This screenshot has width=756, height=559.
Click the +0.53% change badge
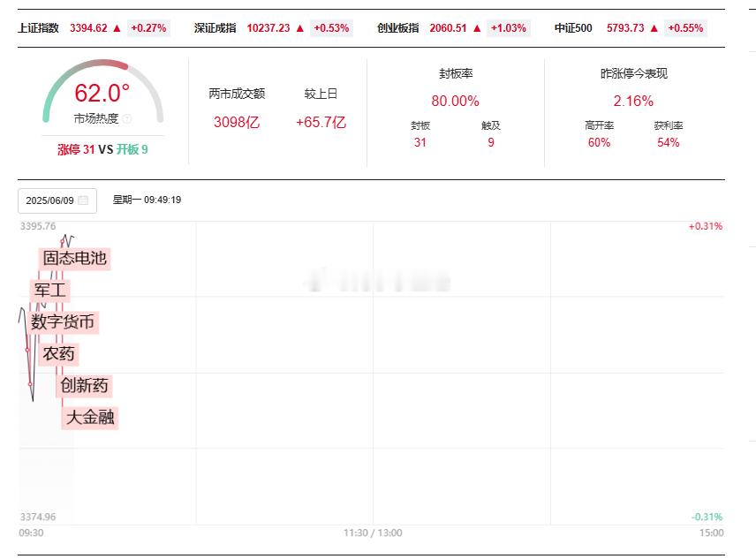pos(331,28)
